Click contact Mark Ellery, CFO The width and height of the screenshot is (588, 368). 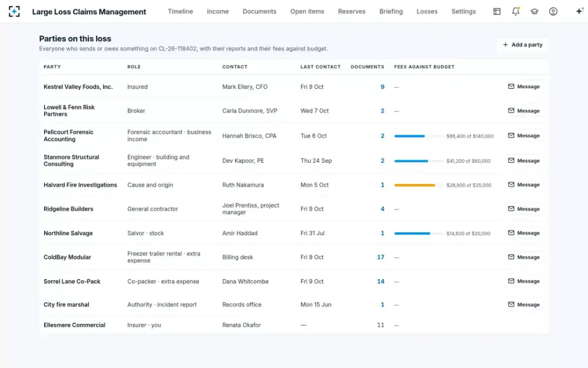[x=245, y=87]
